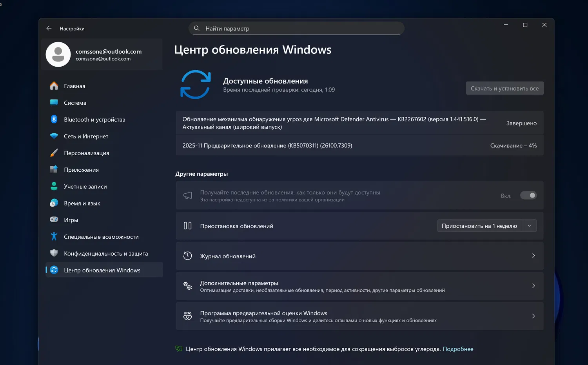Screen dimensions: 588x365
Task: Open Bluetooth и устройства settings
Action: tap(104, 120)
